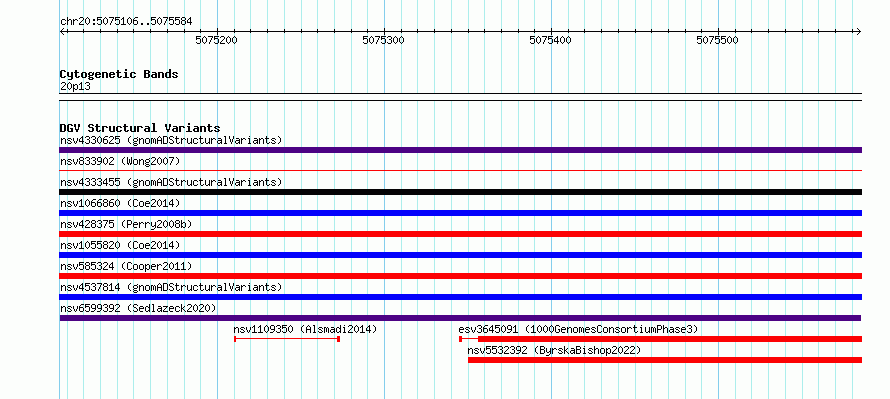Click the 5075400 ruler position
Screen dimensions: 890x399
pos(550,40)
